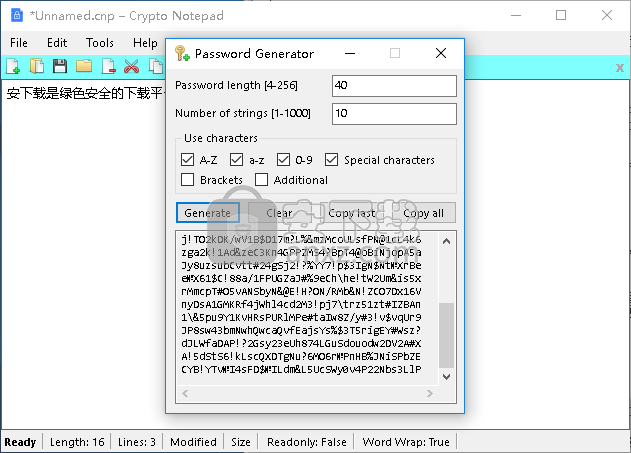Click the password list scroll up arrow
Screen dimensions: 631x453
tap(446, 241)
